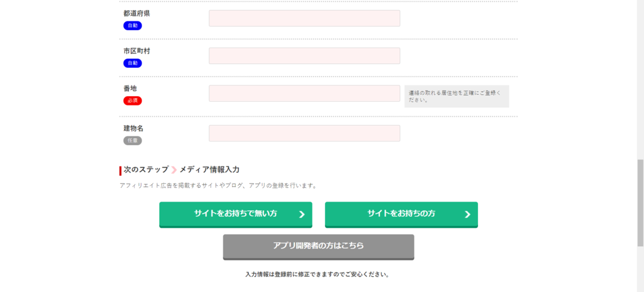Click the blue 自動 badge under 都道府県

coord(133,26)
